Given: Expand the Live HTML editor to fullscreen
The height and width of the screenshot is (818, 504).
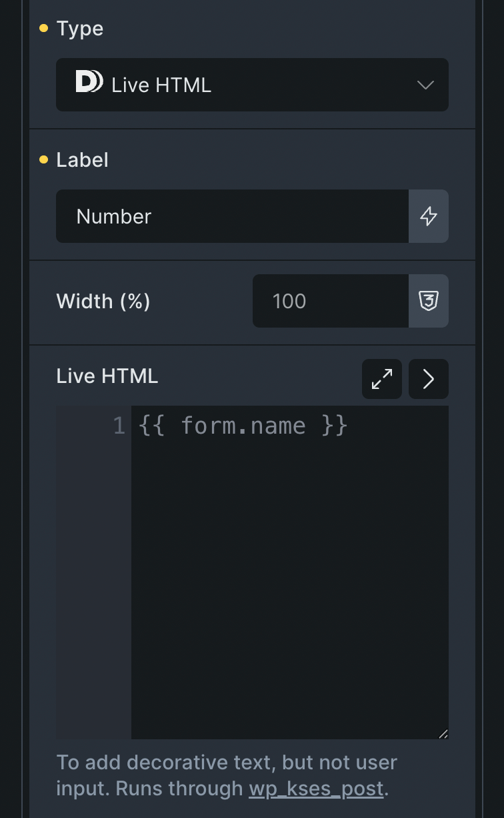Looking at the screenshot, I should pos(381,379).
